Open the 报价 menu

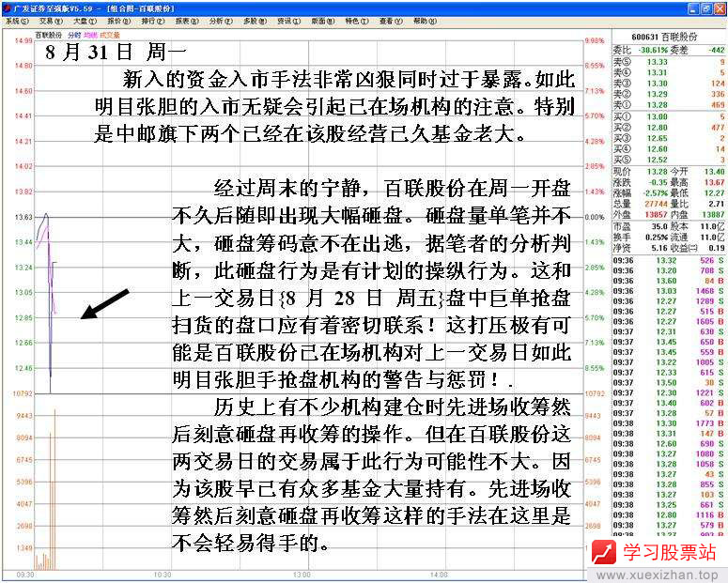[119, 21]
